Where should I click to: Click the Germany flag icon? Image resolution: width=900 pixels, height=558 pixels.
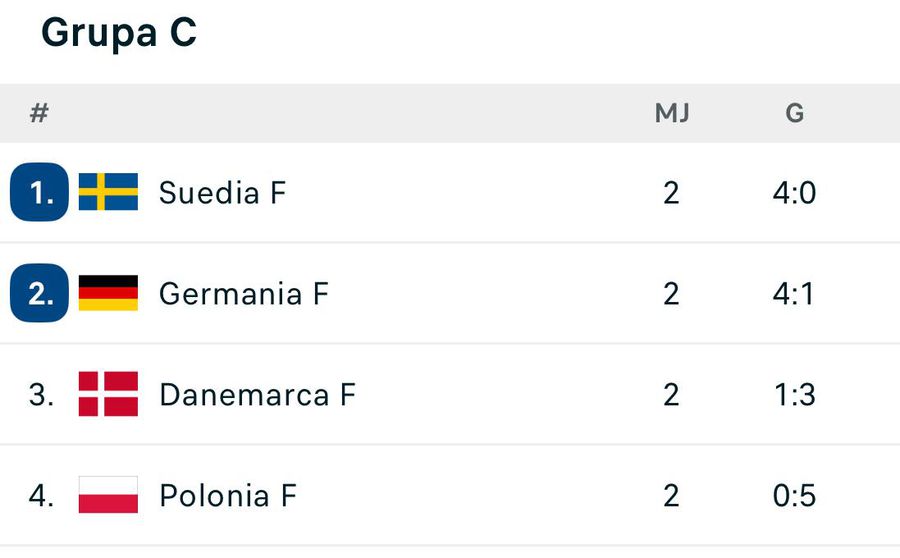108,293
